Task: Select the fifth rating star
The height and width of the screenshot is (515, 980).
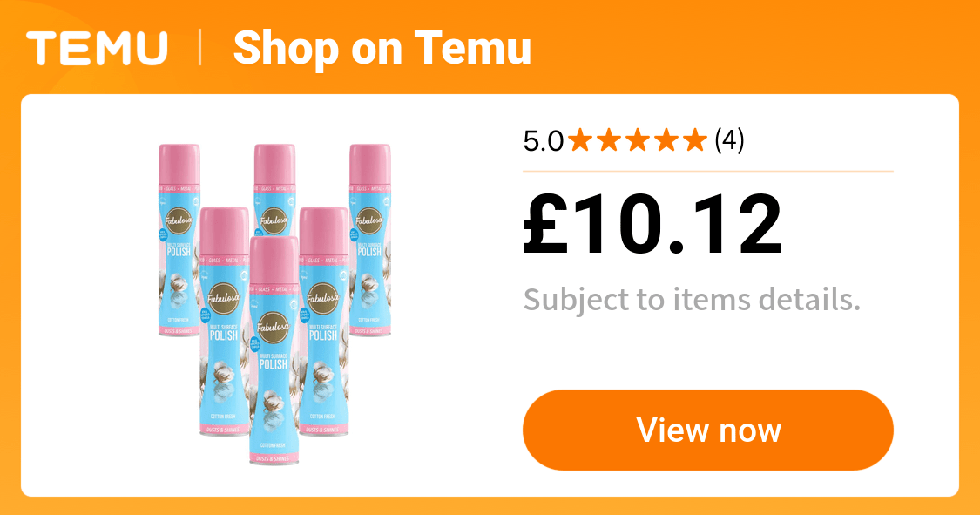Action: click(694, 140)
